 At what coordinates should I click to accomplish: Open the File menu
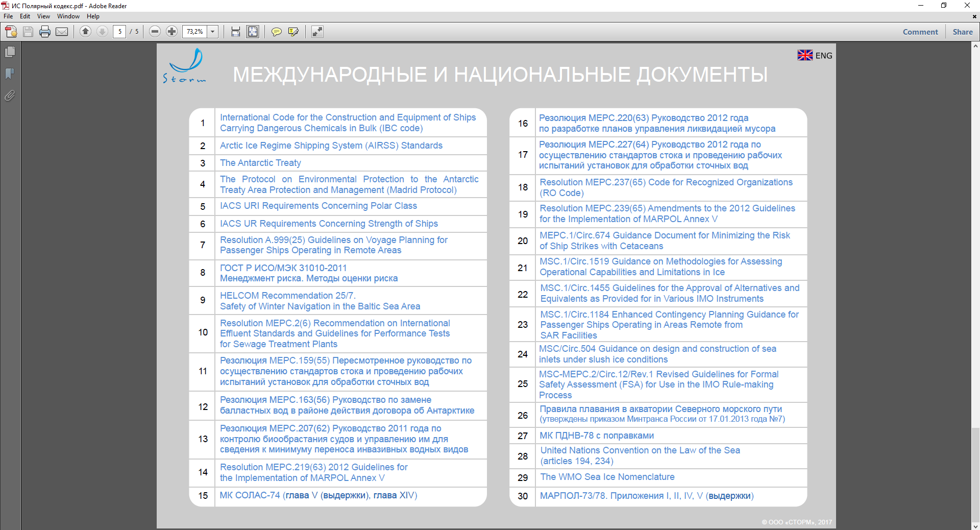coord(8,16)
